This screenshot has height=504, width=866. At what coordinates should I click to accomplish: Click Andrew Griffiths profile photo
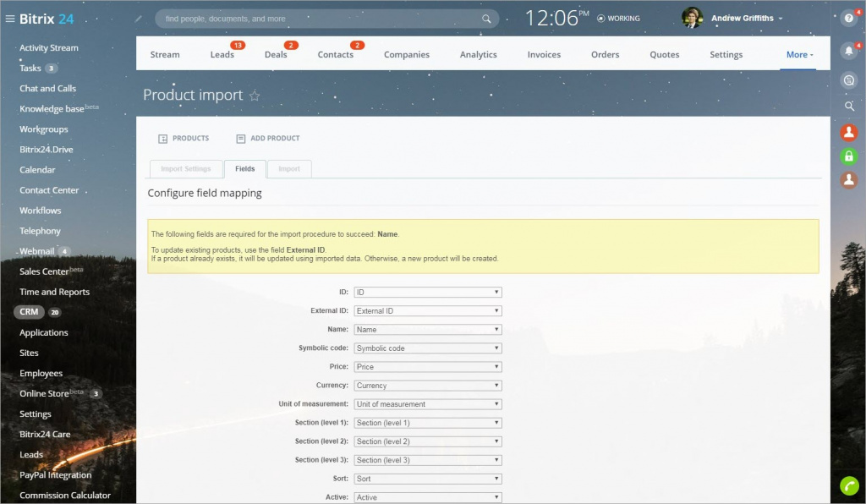pyautogui.click(x=692, y=18)
